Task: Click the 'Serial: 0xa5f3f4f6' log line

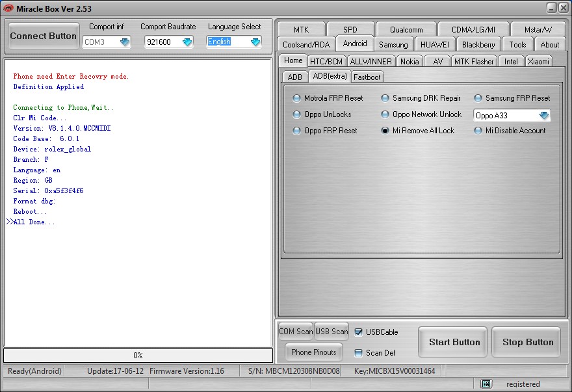Action: coord(48,190)
